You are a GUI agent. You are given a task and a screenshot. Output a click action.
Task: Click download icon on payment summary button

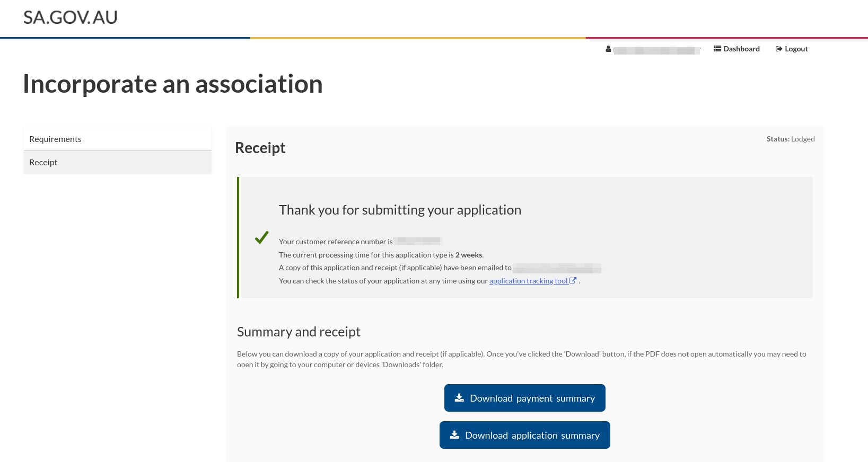click(x=459, y=398)
